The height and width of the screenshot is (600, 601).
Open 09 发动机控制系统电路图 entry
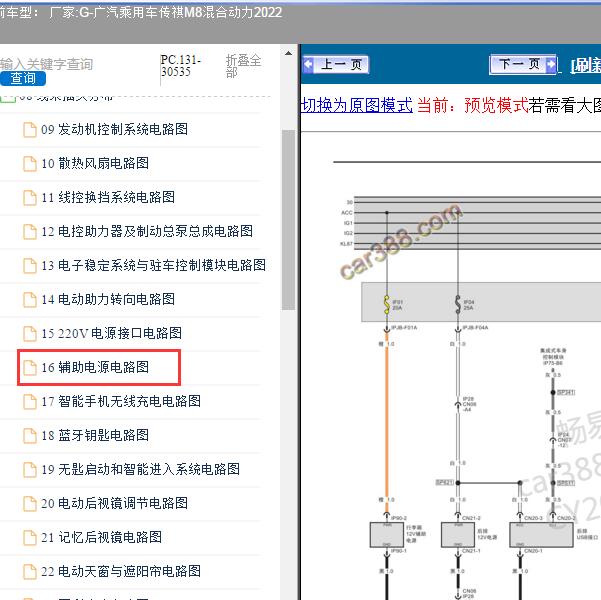(114, 130)
